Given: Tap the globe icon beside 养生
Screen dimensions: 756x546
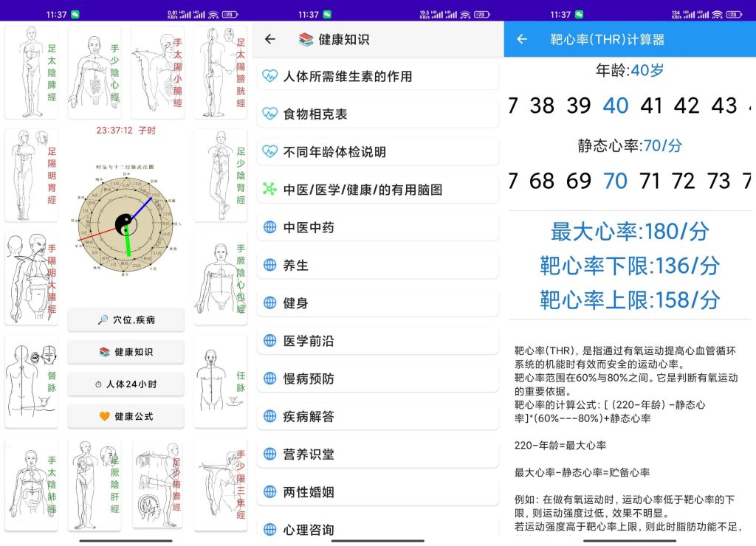Looking at the screenshot, I should pos(270,265).
